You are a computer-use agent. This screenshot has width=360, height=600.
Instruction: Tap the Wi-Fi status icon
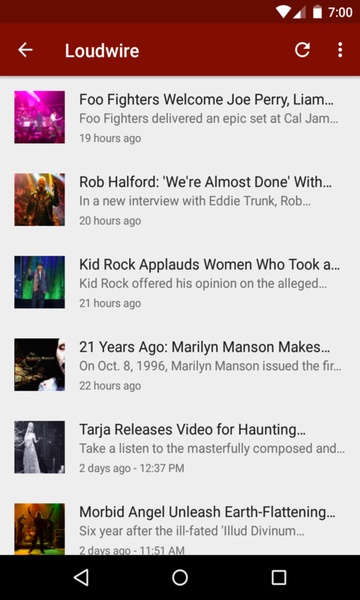coord(283,12)
